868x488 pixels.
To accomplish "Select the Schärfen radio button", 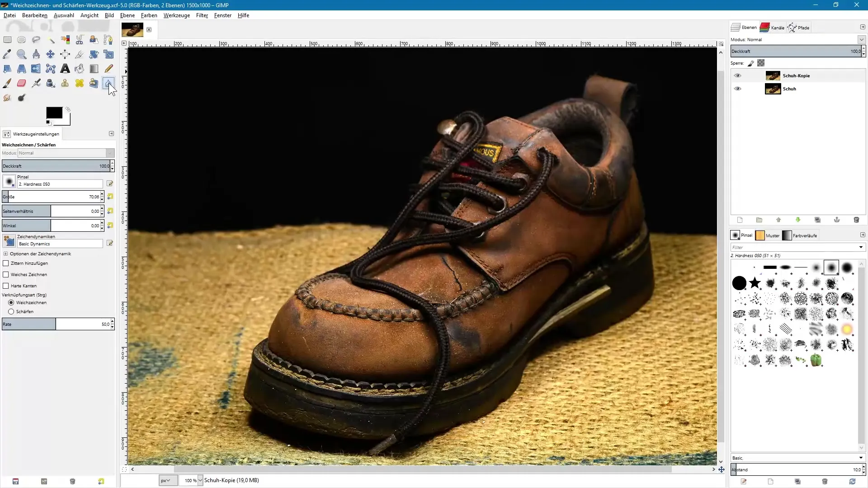I will (11, 312).
